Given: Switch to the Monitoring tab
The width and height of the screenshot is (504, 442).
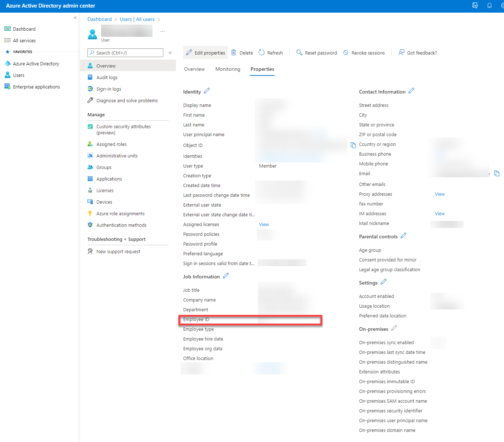Looking at the screenshot, I should pyautogui.click(x=228, y=69).
